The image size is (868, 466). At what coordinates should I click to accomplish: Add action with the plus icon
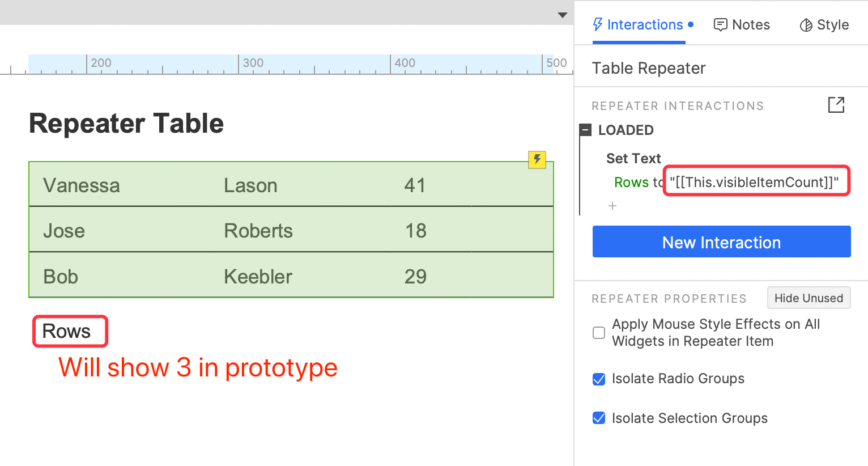[x=612, y=206]
